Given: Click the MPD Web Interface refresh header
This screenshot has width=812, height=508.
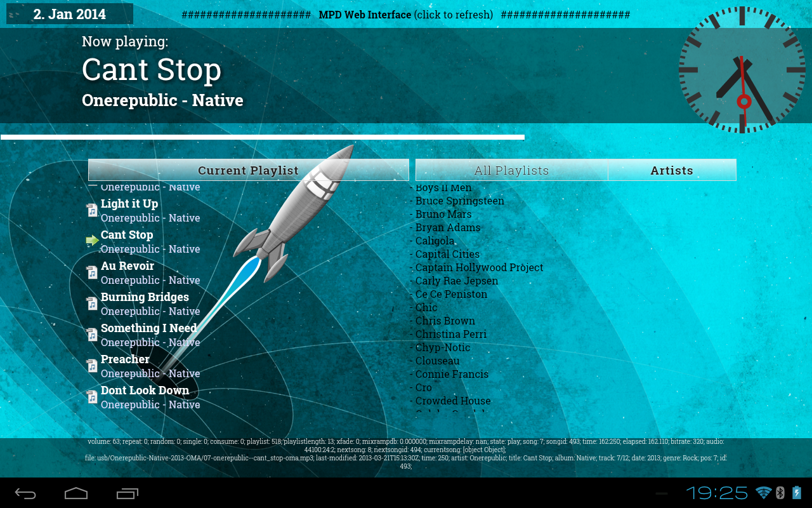Looking at the screenshot, I should (406, 15).
